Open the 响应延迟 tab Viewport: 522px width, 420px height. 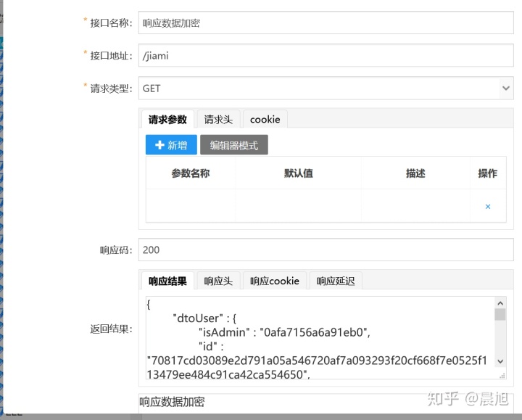click(x=336, y=281)
